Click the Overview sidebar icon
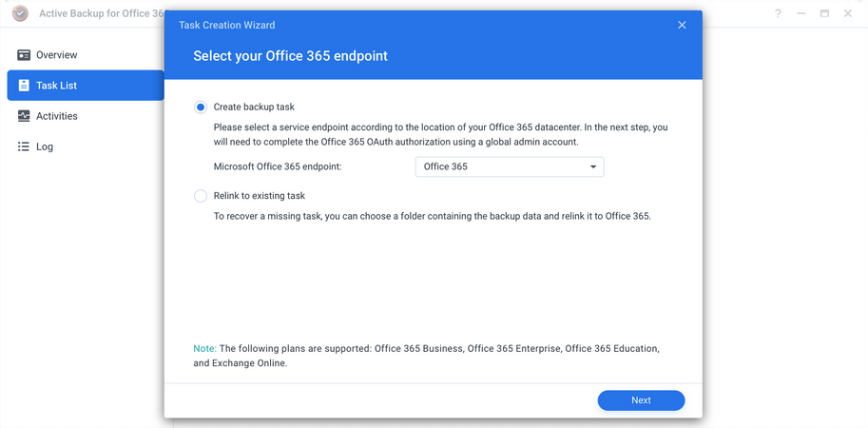This screenshot has height=428, width=868. (x=24, y=55)
